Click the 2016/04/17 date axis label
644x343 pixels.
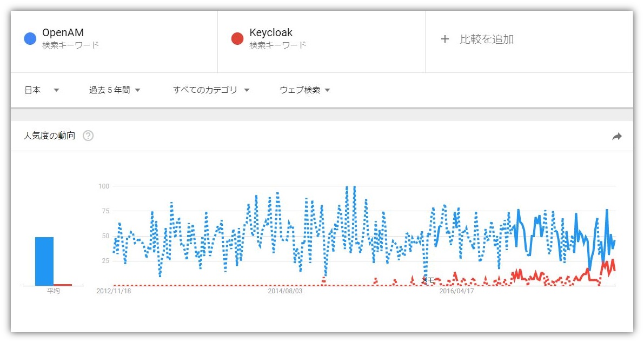[457, 291]
